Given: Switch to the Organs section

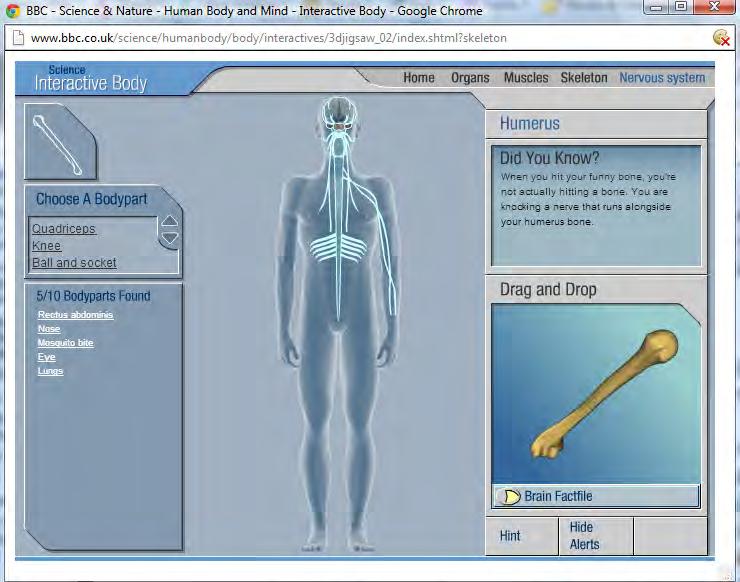Looking at the screenshot, I should (470, 77).
